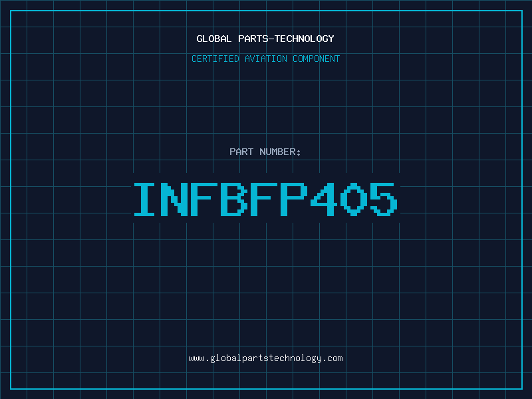Click the .com ending of the URL
The width and height of the screenshot is (532, 399).
pyautogui.click(x=334, y=358)
